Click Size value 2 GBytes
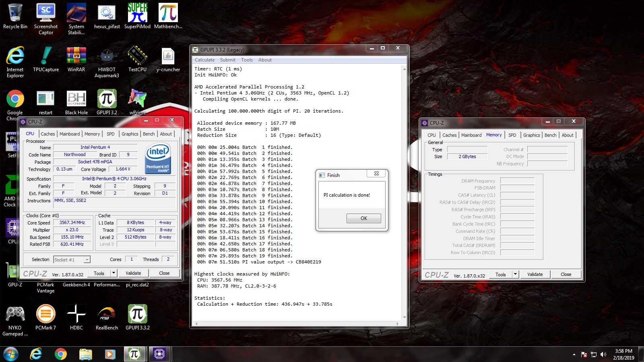The height and width of the screenshot is (362, 644). pos(467,156)
